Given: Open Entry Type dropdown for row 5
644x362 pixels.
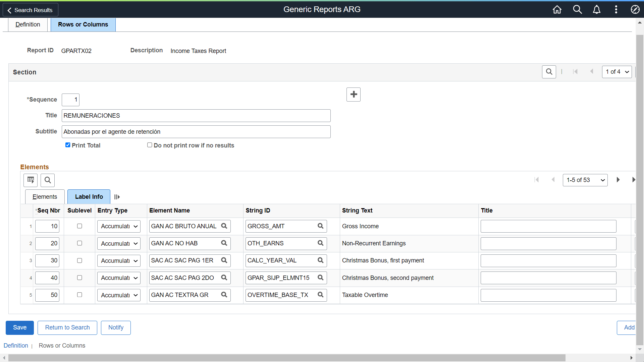Looking at the screenshot, I should pyautogui.click(x=119, y=295).
